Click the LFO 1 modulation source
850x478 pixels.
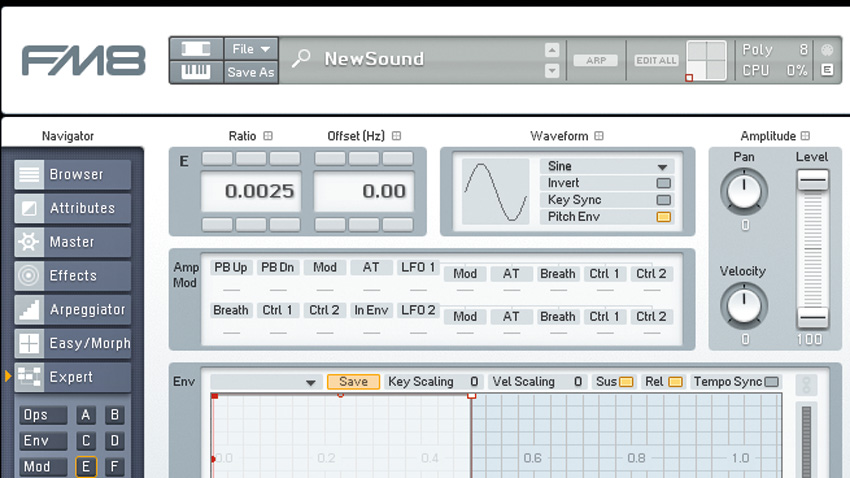418,267
